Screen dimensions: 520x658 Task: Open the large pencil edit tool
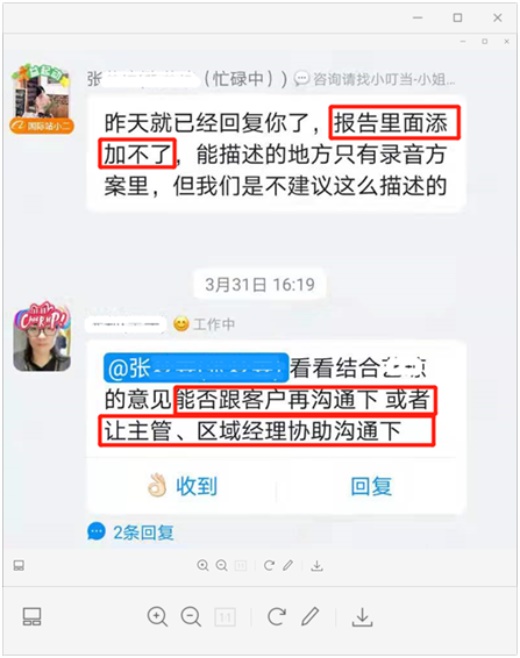point(310,616)
